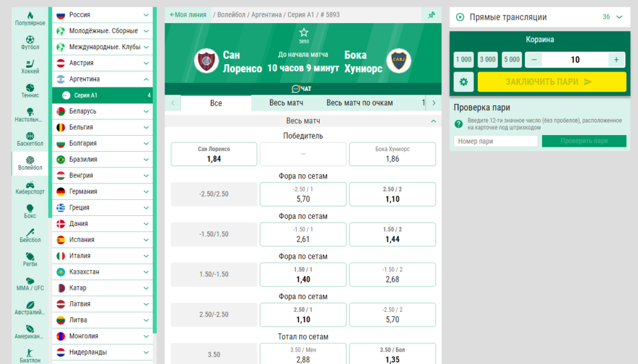Select the Баскетбол sport icon
Viewport: 638px width, 364px height.
point(30,139)
